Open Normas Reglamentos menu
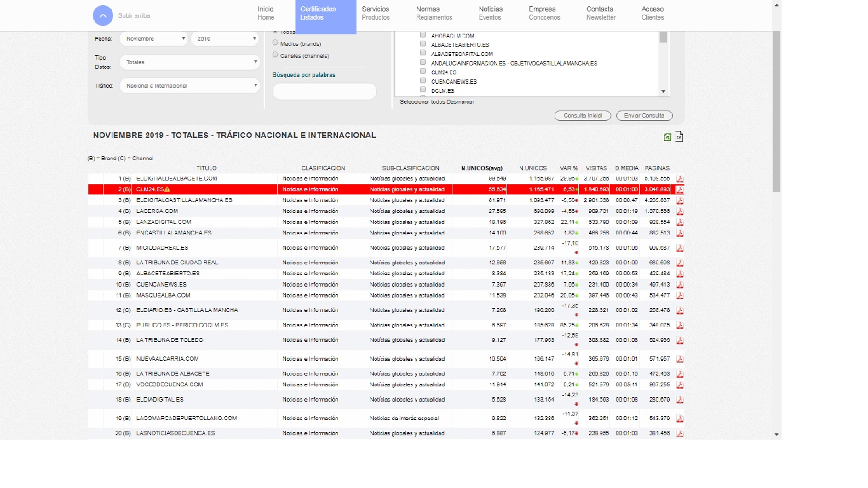This screenshot has height=488, width=868. [434, 13]
